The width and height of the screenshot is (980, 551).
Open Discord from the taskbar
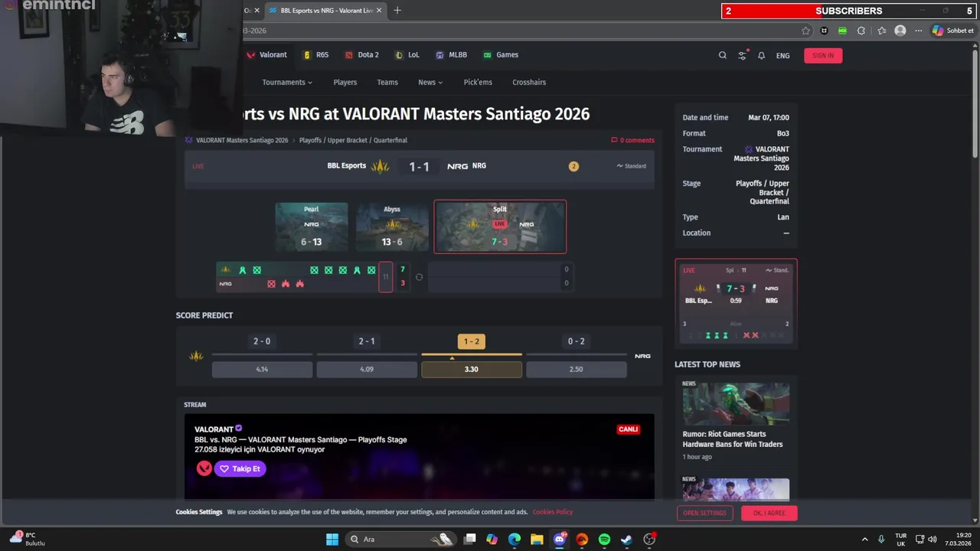tap(560, 540)
